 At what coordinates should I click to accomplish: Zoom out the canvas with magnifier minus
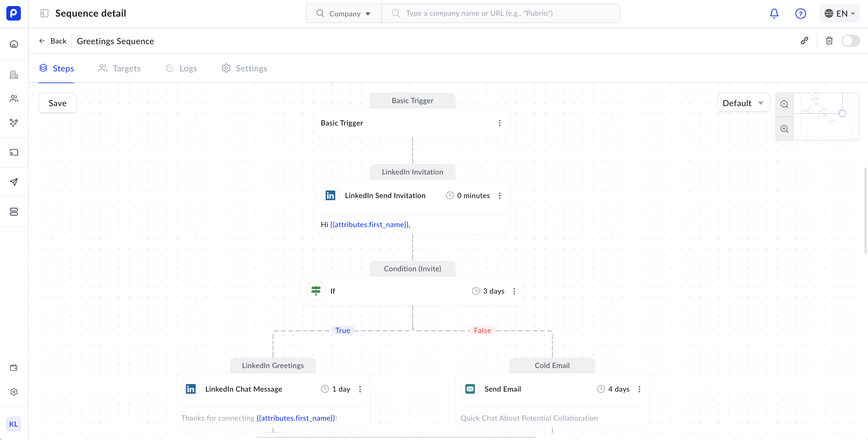click(x=784, y=104)
